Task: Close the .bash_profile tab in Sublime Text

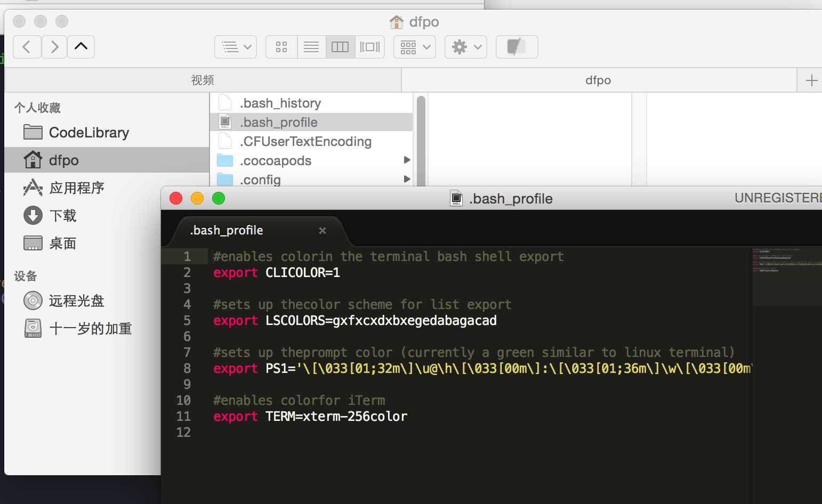Action: tap(322, 231)
